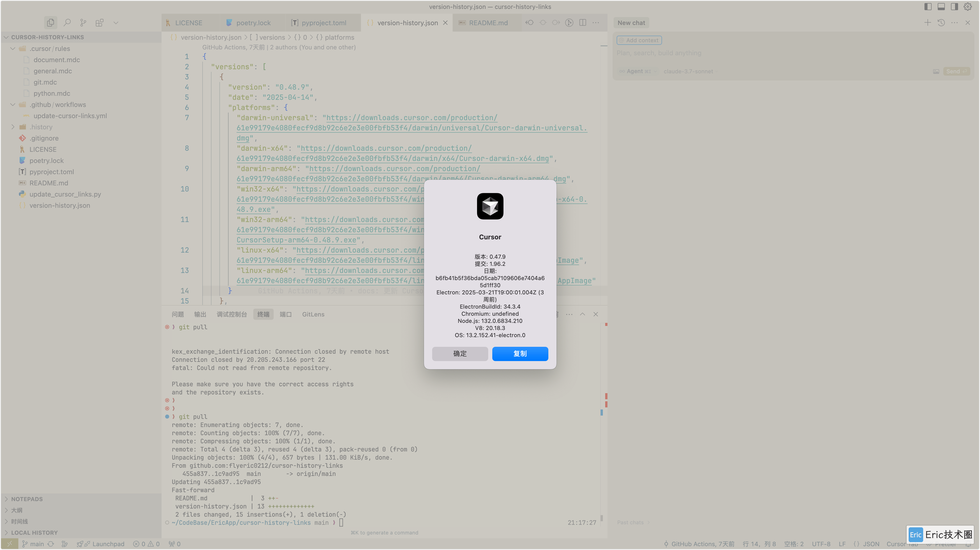Open the Agent mode dropdown

click(x=638, y=72)
